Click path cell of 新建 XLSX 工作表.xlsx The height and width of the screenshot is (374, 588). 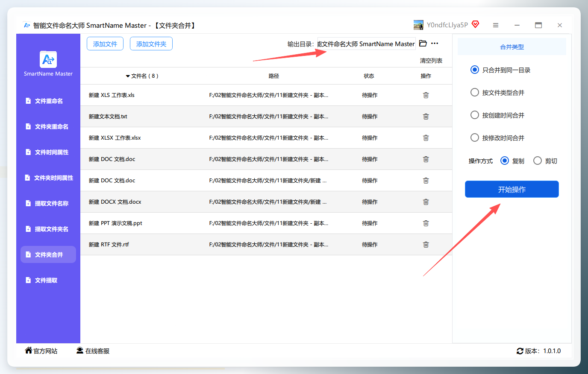coord(269,138)
